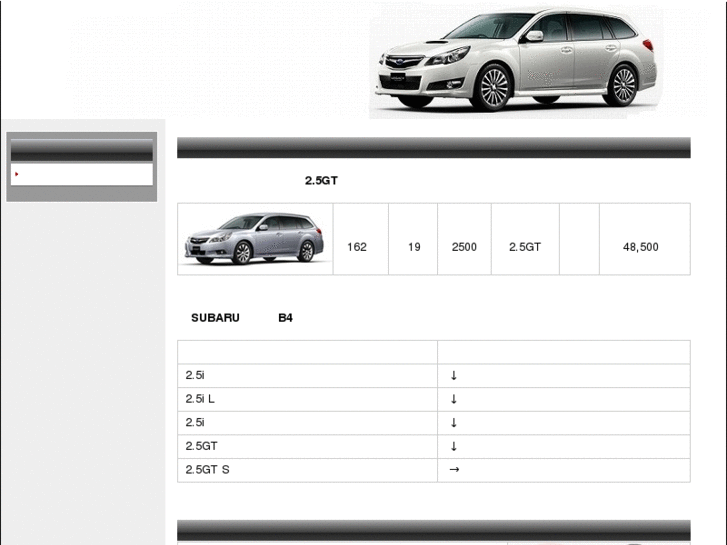Click the 19 table cell

point(413,239)
